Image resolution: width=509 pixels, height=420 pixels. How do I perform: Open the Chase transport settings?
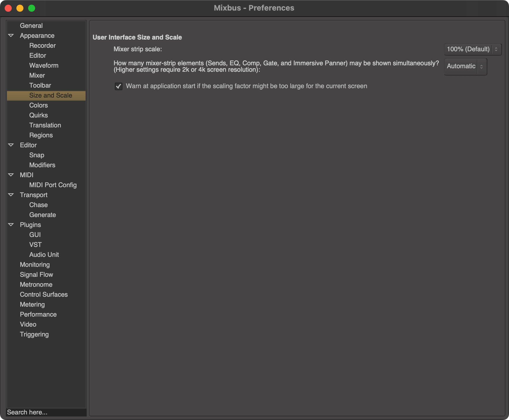[38, 205]
